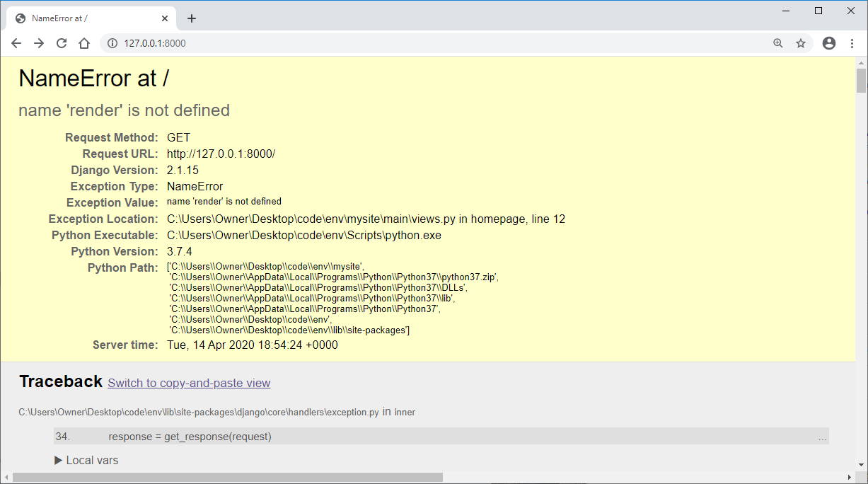Screen dimensions: 868x484
Task: Click the vertical scrollbar thumb
Action: (x=861, y=81)
